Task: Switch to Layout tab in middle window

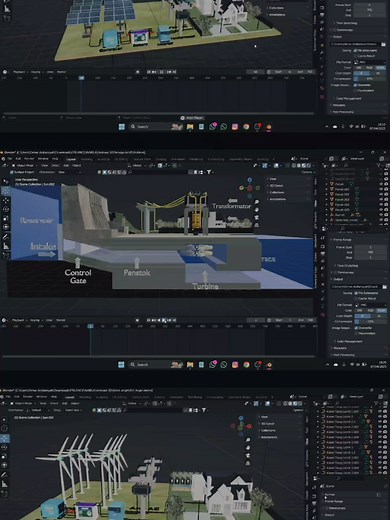Action: [x=71, y=159]
